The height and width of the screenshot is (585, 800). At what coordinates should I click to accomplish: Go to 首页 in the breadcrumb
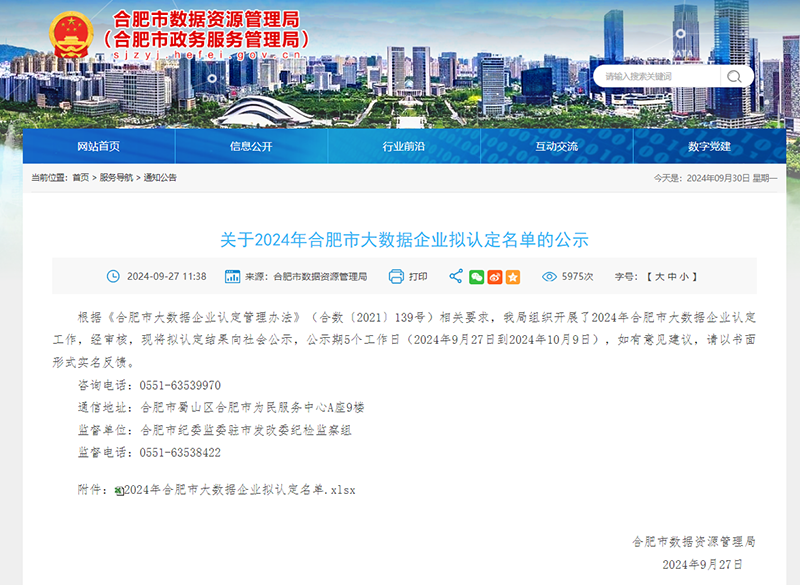click(x=80, y=178)
